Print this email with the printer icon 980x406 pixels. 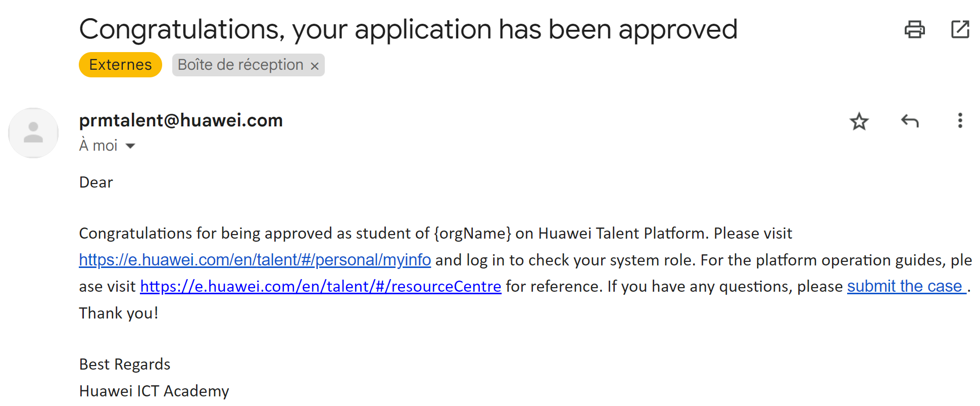(914, 29)
